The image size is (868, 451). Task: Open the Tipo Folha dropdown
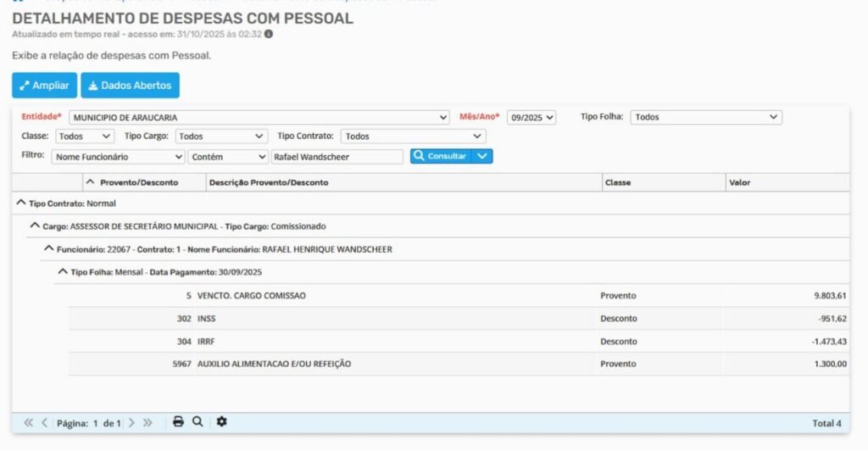(x=705, y=117)
